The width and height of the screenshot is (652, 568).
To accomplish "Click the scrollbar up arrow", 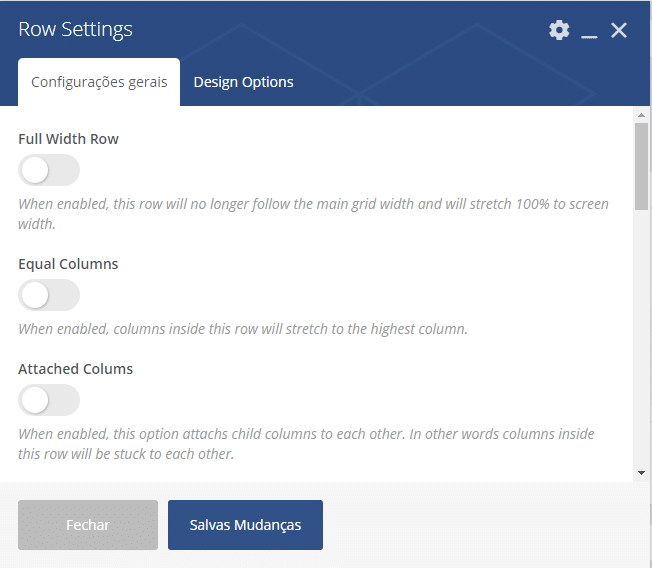I will (x=641, y=115).
